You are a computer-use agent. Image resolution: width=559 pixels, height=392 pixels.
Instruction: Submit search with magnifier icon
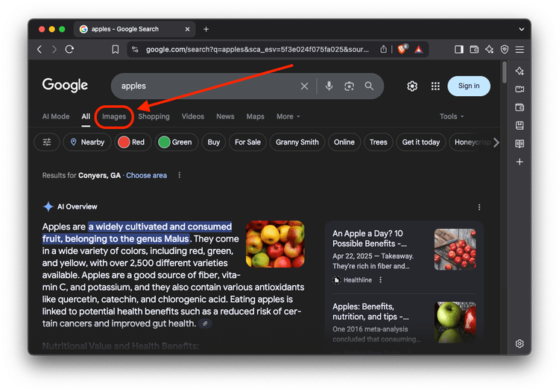tap(369, 86)
